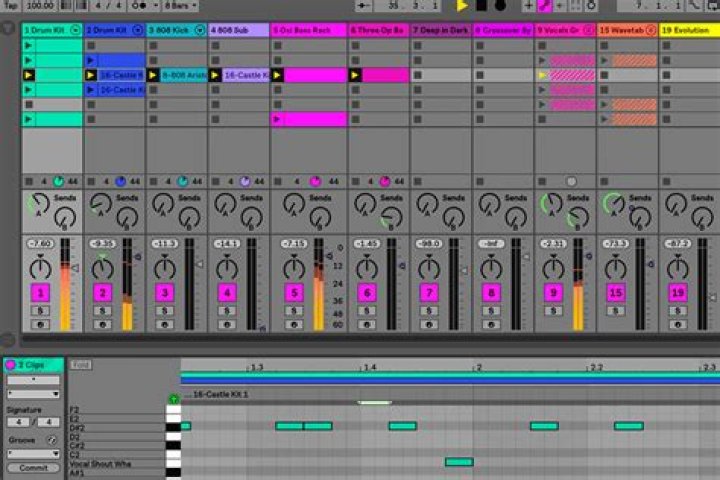Stop all clips in 1 Drum Kit track
The image size is (720, 480).
[x=29, y=181]
